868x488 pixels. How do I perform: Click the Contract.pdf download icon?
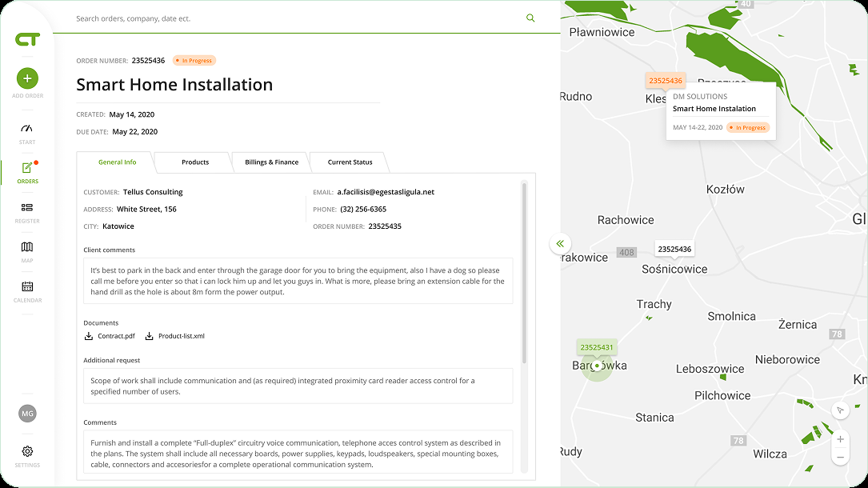point(89,336)
